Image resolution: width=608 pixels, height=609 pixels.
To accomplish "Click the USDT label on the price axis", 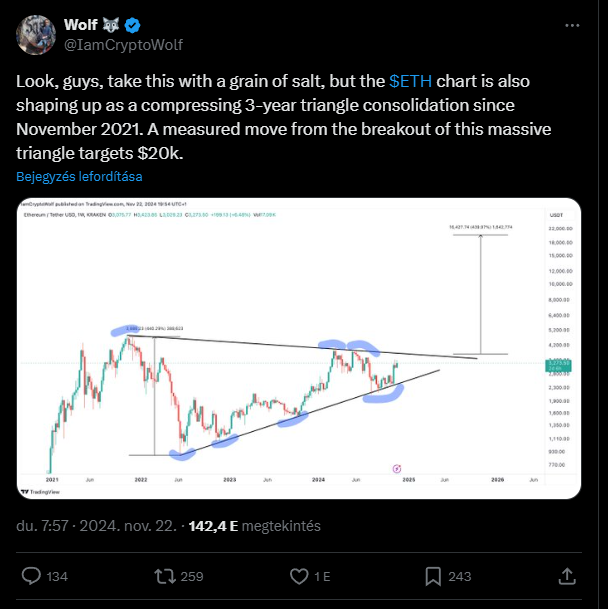I will 557,215.
